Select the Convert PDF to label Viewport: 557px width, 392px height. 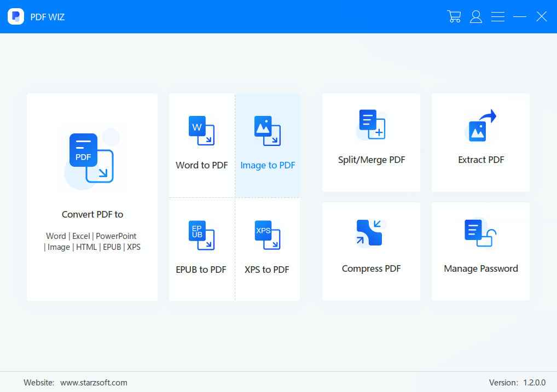tap(92, 214)
